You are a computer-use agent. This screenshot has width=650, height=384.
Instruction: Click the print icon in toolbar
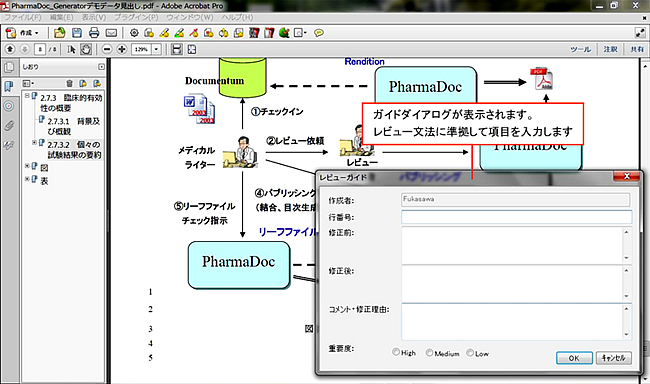94,32
